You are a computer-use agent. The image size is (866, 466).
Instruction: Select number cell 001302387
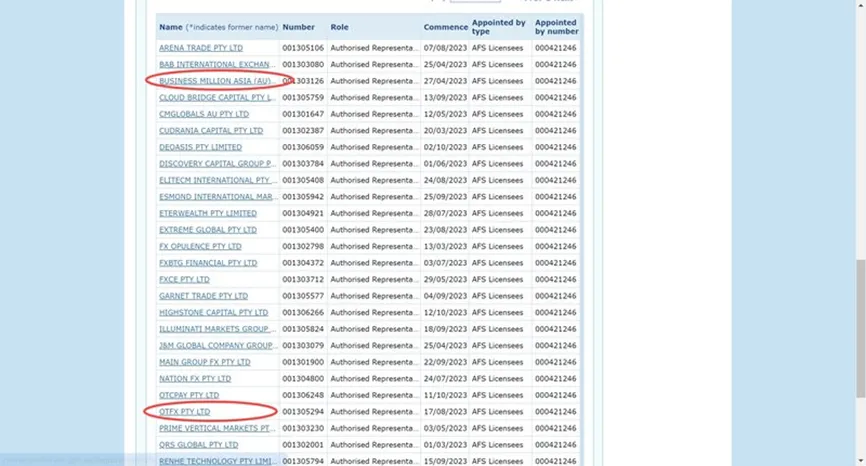coord(303,131)
